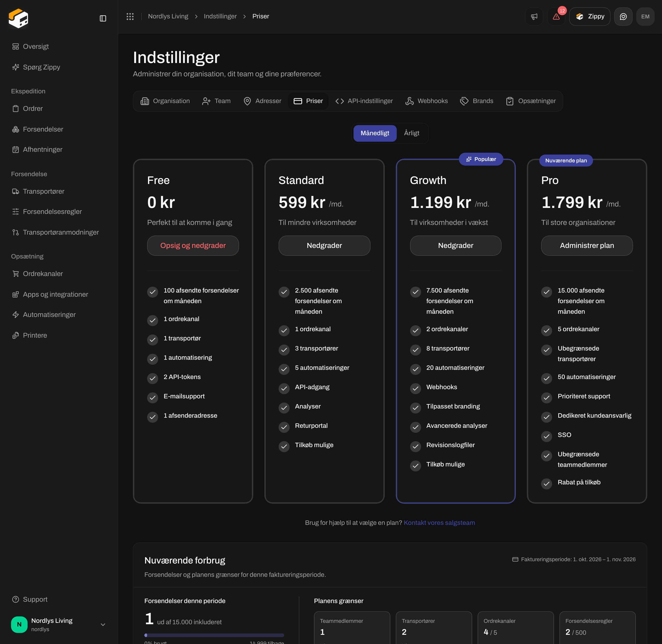Click Nedgrader on the Standard plan
The width and height of the screenshot is (662, 644).
(x=324, y=246)
